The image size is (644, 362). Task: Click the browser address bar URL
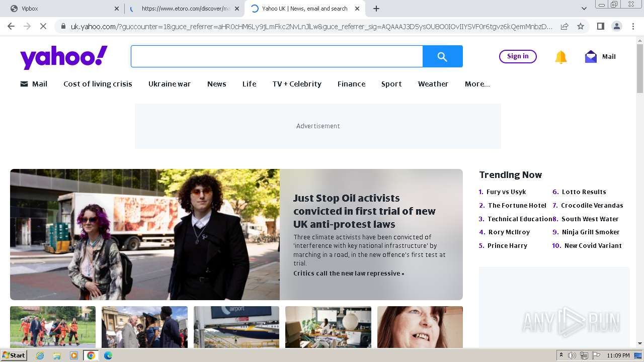pos(311,26)
